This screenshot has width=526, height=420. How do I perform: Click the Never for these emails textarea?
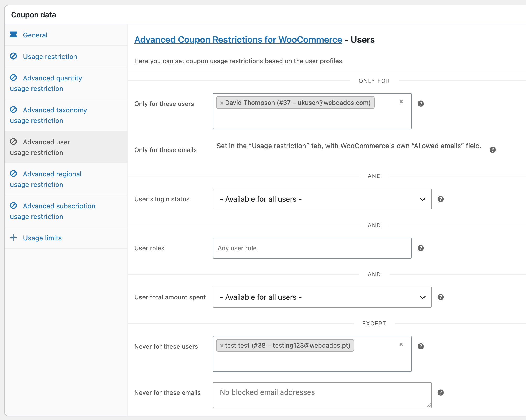click(322, 395)
